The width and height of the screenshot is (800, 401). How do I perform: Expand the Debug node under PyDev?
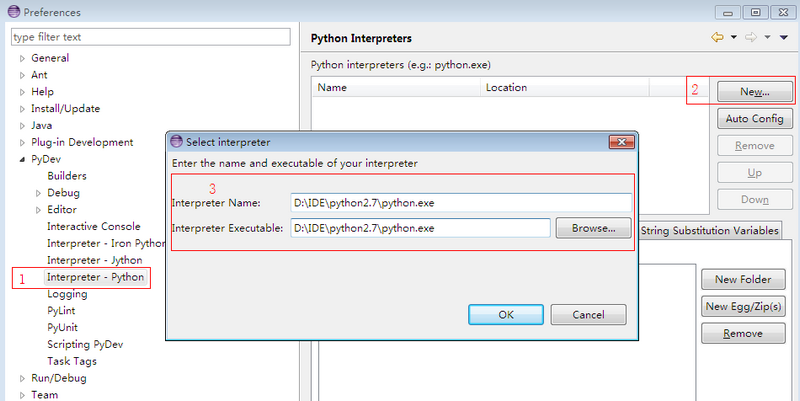pyautogui.click(x=39, y=193)
